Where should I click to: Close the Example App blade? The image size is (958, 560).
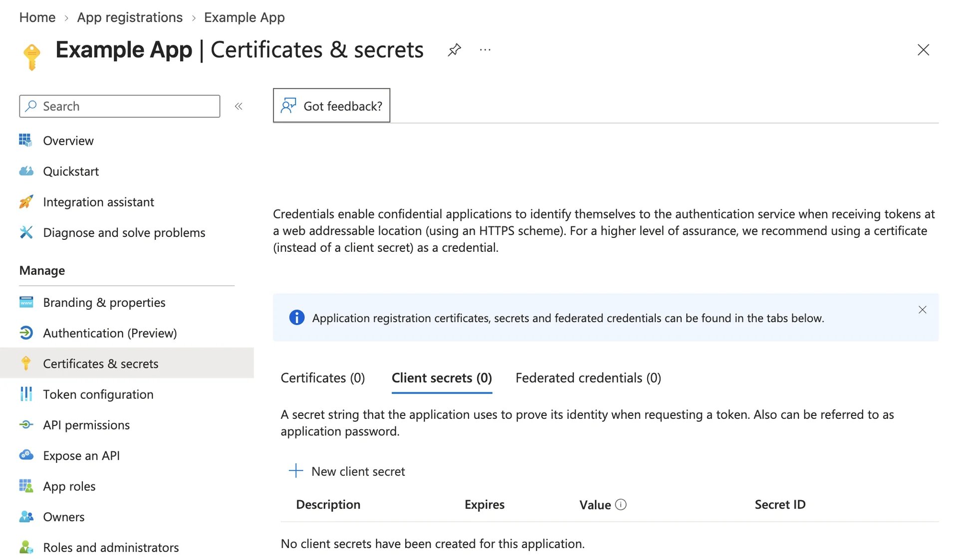(x=923, y=50)
